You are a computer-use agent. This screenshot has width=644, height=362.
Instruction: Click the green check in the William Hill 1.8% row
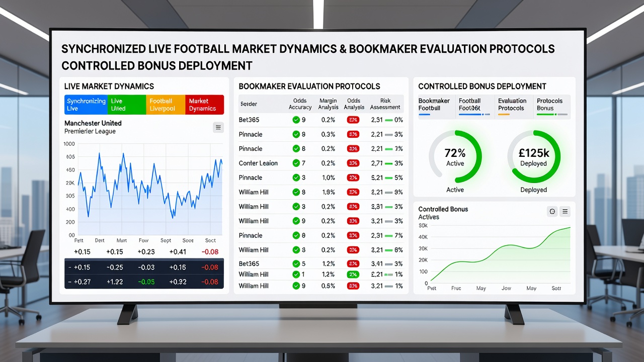pyautogui.click(x=296, y=192)
